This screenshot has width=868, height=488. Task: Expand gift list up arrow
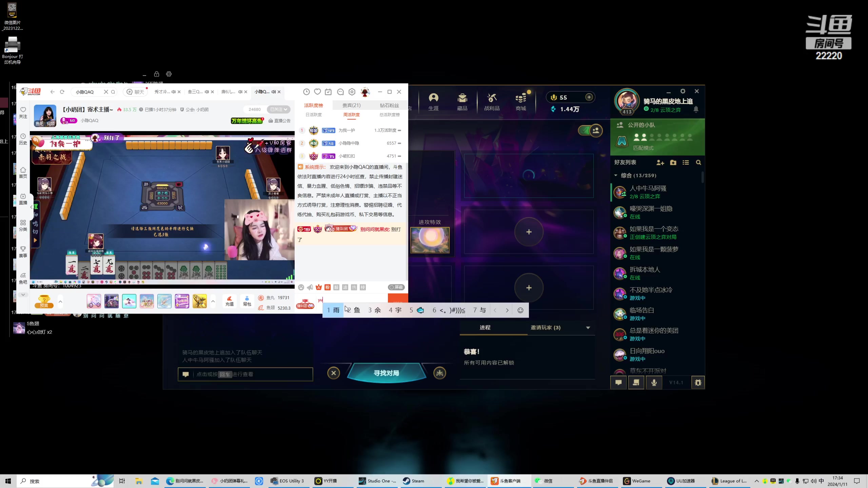click(x=213, y=301)
